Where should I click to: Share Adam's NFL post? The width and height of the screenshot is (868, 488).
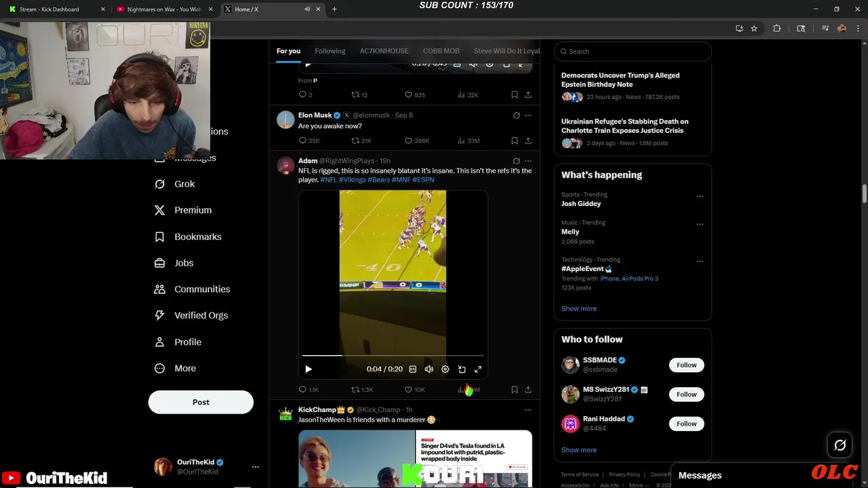tap(528, 390)
